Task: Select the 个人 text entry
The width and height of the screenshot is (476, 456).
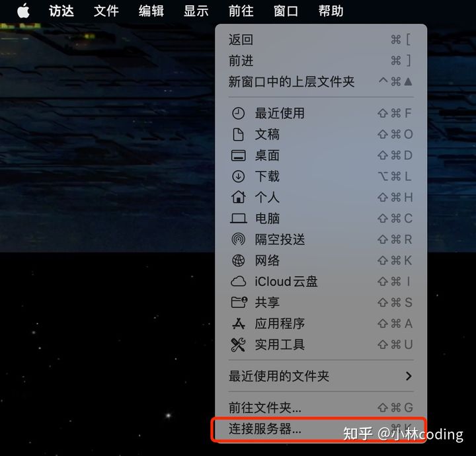Action: click(x=267, y=197)
